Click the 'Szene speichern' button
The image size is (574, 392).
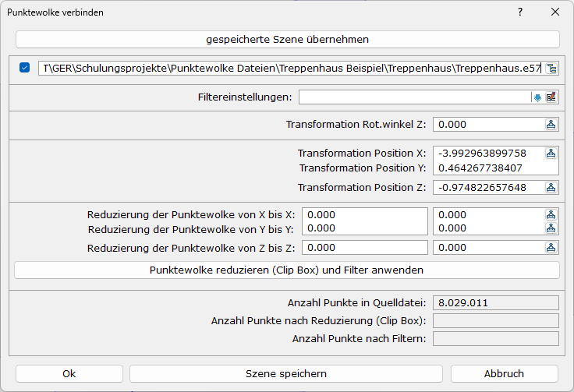pos(286,374)
